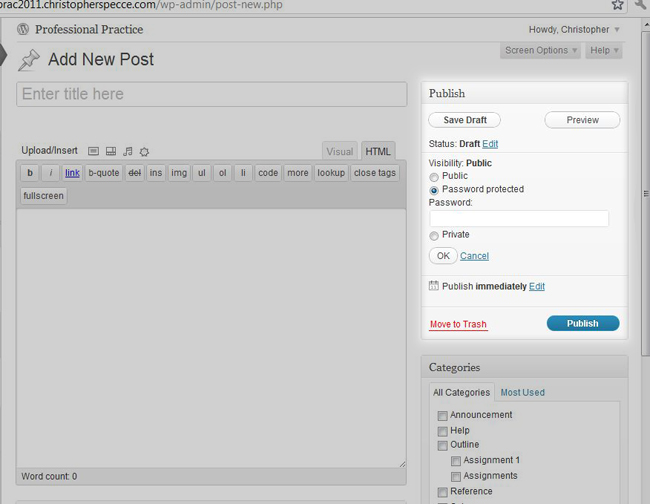Check the Outline category
The width and height of the screenshot is (650, 504).
click(x=442, y=445)
